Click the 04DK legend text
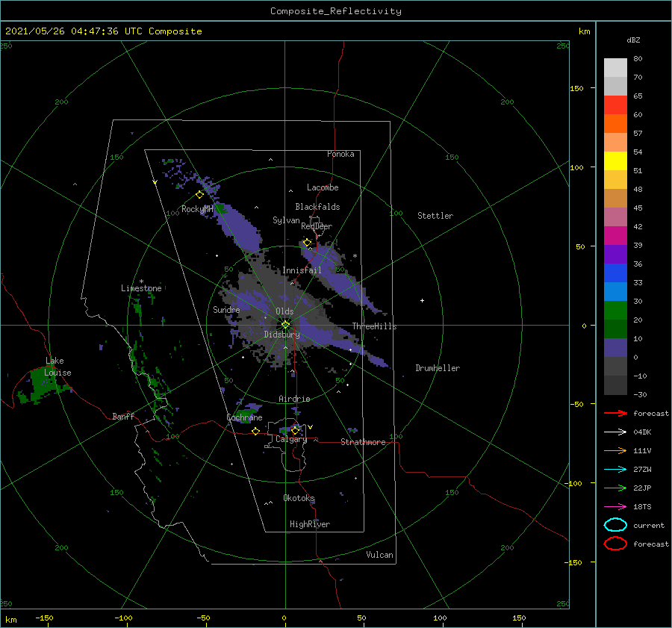The image size is (672, 628). [x=642, y=432]
